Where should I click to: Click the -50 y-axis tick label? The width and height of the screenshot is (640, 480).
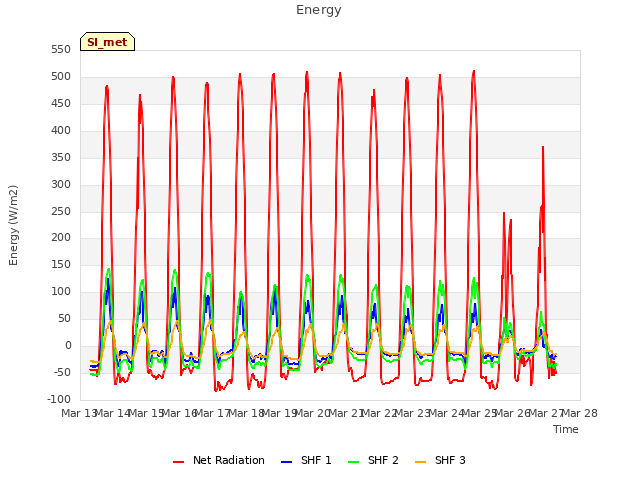pos(61,373)
